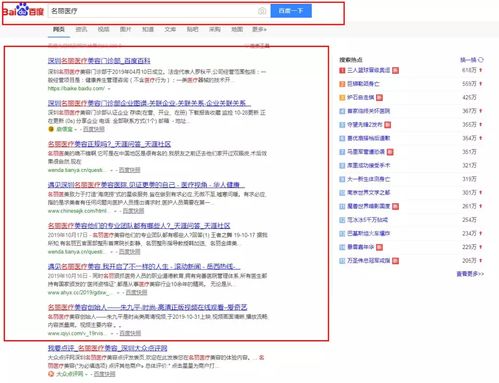Image resolution: width=499 pixels, height=383 pixels.
Task: Open 百度快照 beside 启信宝 source
Action: [x=94, y=129]
